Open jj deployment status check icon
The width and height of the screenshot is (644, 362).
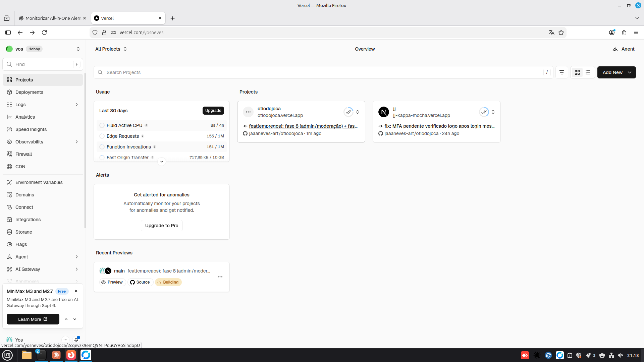pyautogui.click(x=484, y=112)
